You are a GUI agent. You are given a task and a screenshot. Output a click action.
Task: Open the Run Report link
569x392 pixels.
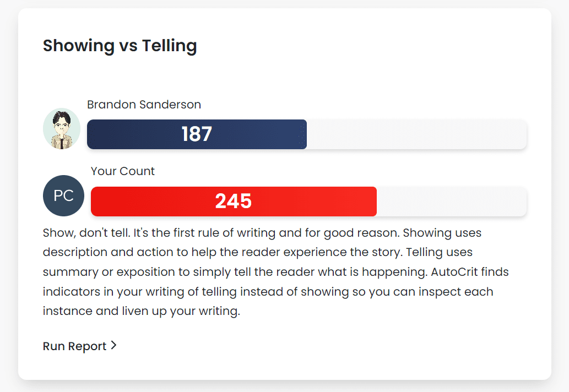pyautogui.click(x=75, y=346)
